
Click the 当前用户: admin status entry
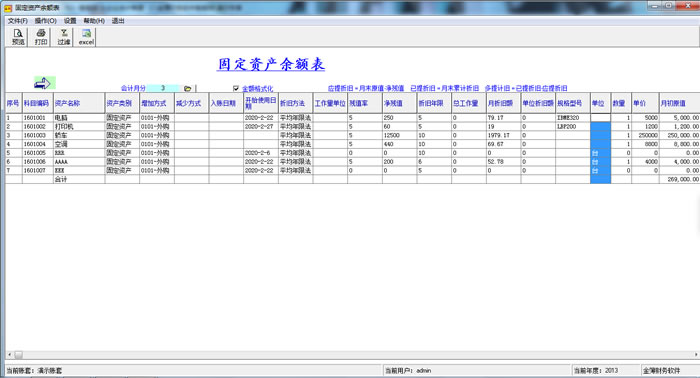pyautogui.click(x=477, y=370)
